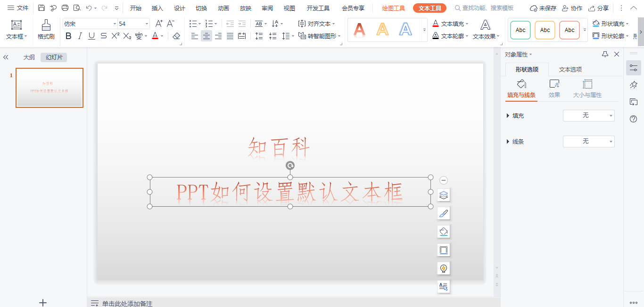The height and width of the screenshot is (307, 644).
Task: Expand the 线条 section triangle
Action: click(x=508, y=141)
